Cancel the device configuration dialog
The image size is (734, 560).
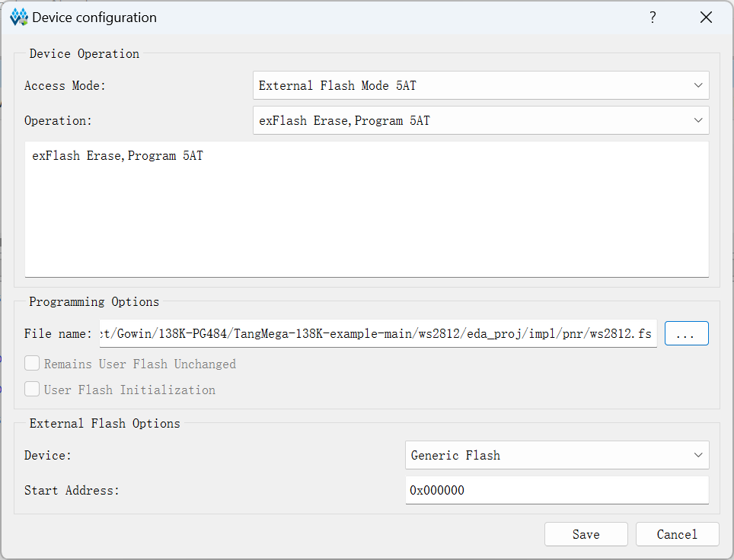(x=677, y=534)
